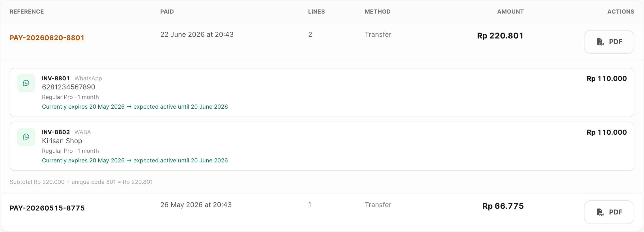The width and height of the screenshot is (644, 232).
Task: Open payment reference PAY-20260620-8801 link
Action: click(47, 38)
